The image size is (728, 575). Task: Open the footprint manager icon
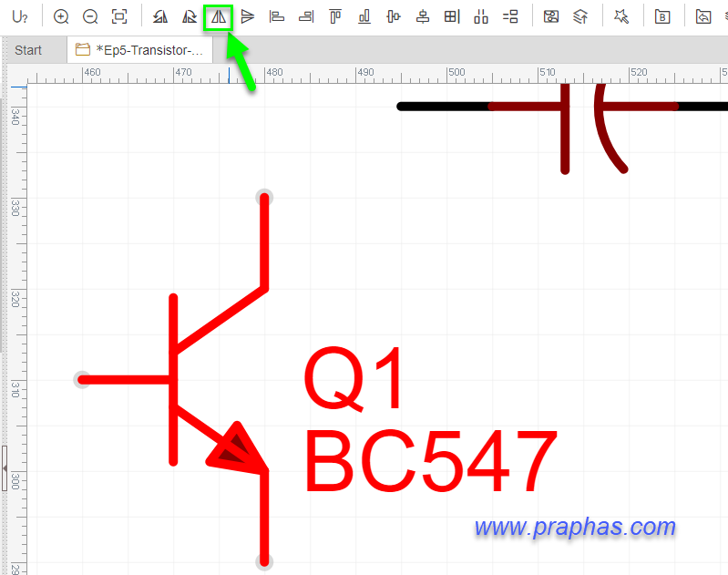(551, 17)
